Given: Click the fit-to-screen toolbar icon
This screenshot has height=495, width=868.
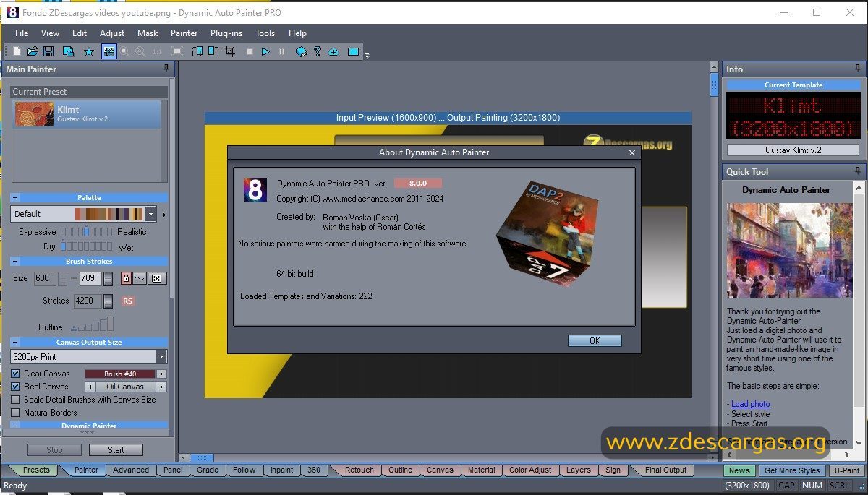Looking at the screenshot, I should point(177,52).
